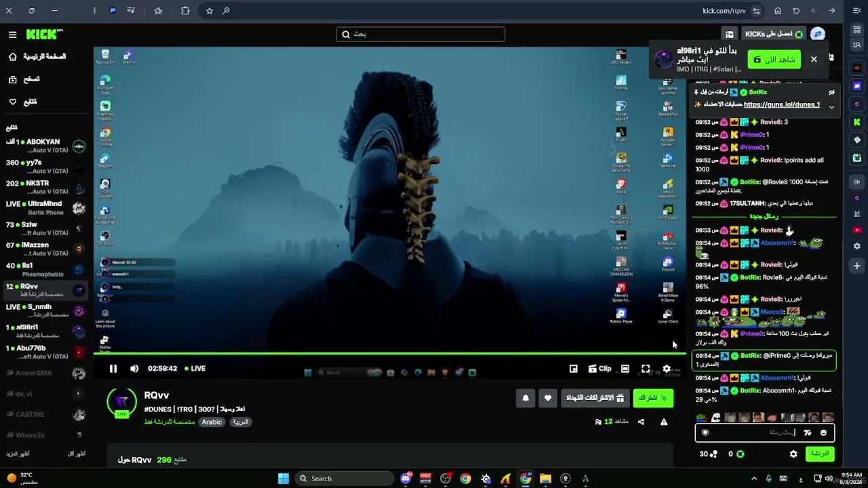Dismiss the al98ri1 live notification

pyautogui.click(x=814, y=60)
